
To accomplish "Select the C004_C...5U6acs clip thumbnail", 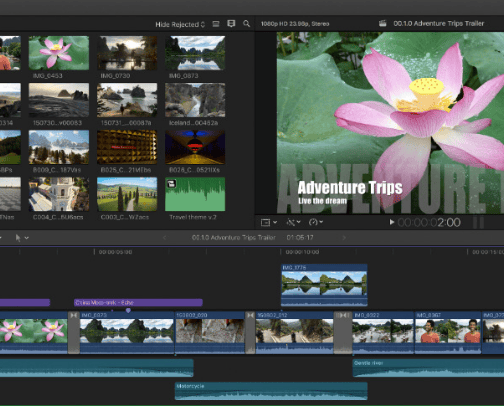I will click(x=59, y=194).
